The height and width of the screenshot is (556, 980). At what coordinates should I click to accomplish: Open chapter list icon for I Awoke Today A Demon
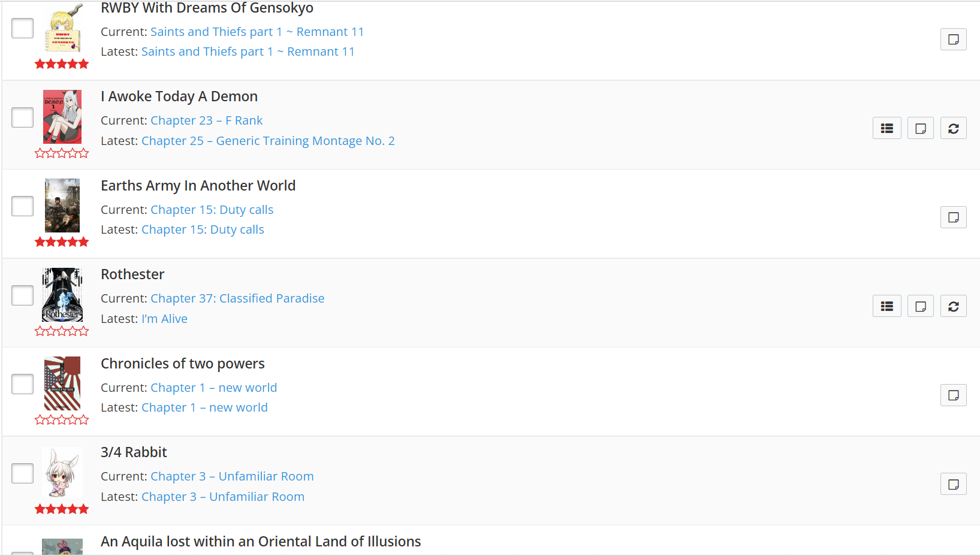(886, 128)
